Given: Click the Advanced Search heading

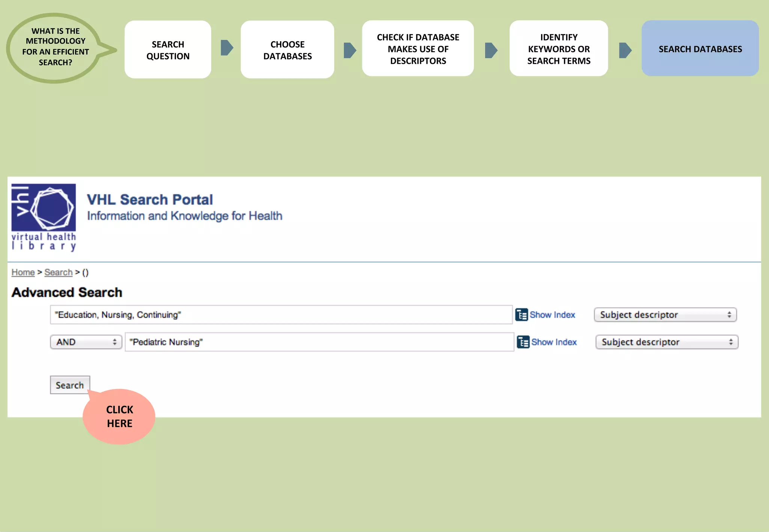Looking at the screenshot, I should click(67, 292).
